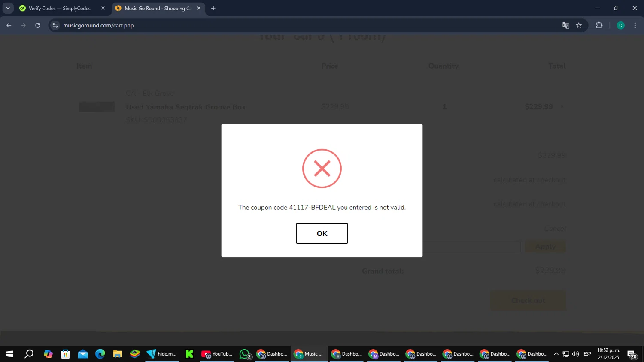Screen dimensions: 644x362
Task: Open Microsoft Edge from the taskbar
Action: 100,354
